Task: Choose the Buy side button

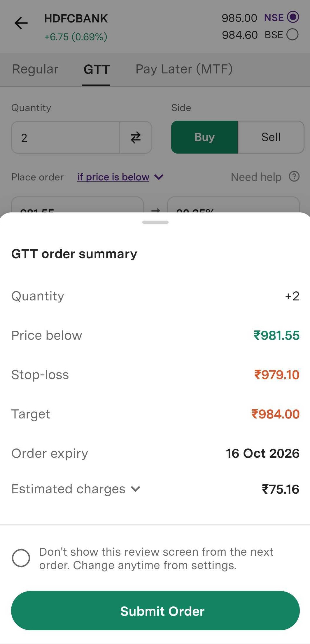Action: pos(204,137)
